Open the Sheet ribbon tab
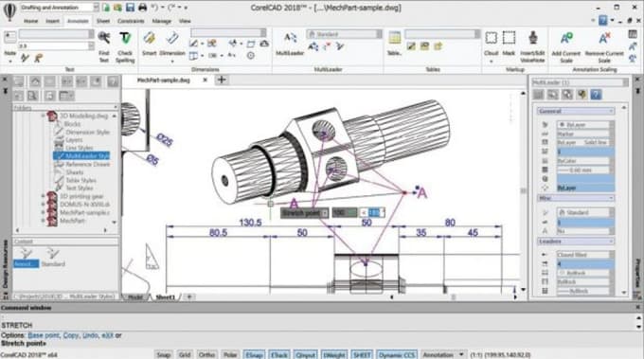Image resolution: width=644 pixels, height=359 pixels. click(102, 21)
